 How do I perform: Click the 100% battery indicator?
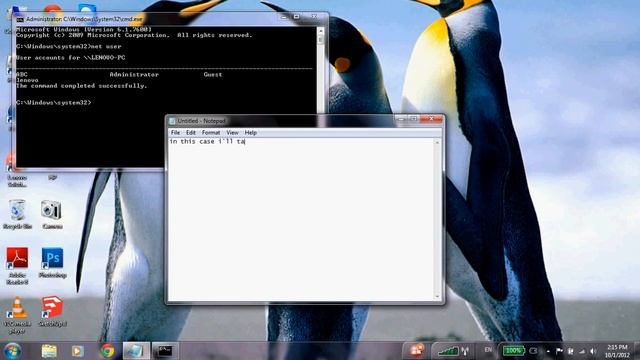(x=513, y=351)
